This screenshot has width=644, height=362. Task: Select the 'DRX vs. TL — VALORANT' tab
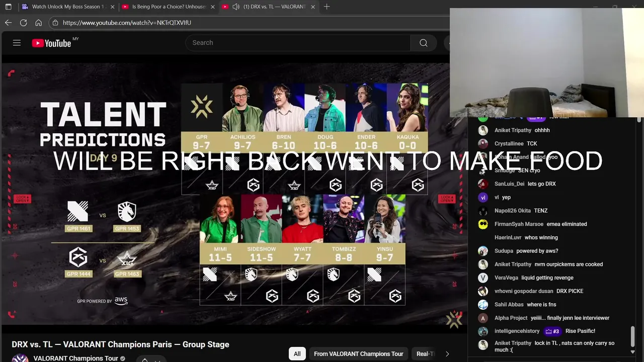[x=268, y=7]
